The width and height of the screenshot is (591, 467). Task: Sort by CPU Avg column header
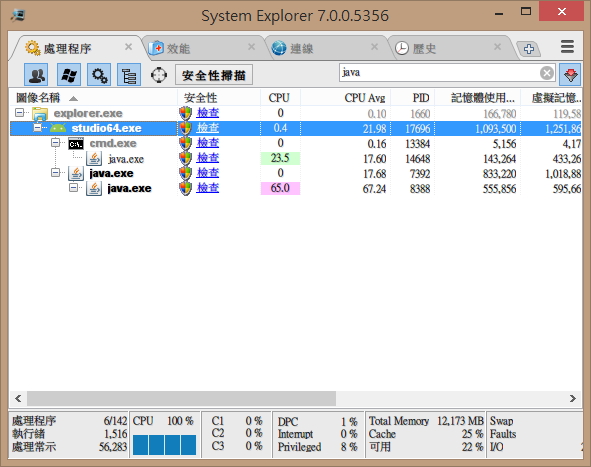346,98
